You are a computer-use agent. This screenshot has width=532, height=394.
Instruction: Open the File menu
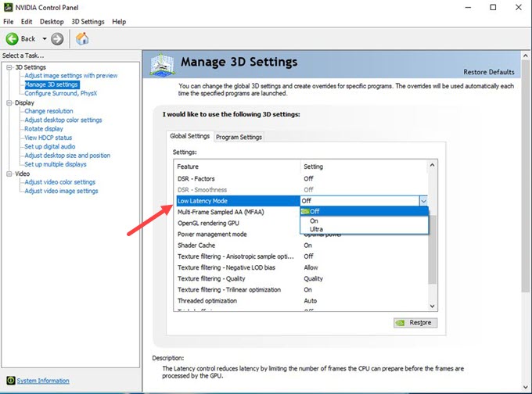click(x=8, y=21)
